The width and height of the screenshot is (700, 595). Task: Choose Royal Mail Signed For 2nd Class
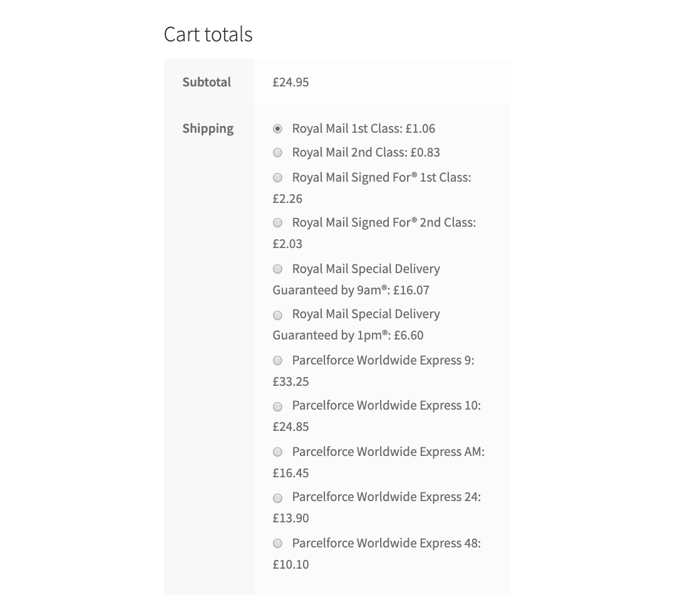tap(277, 222)
